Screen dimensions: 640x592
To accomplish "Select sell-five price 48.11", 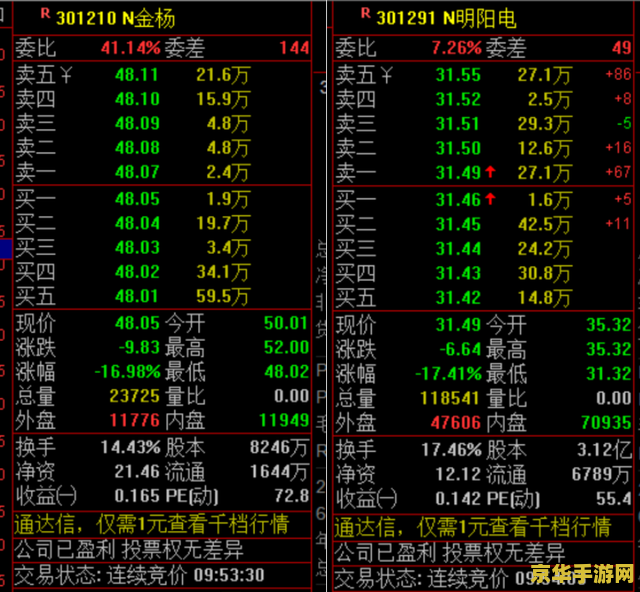I will click(137, 75).
